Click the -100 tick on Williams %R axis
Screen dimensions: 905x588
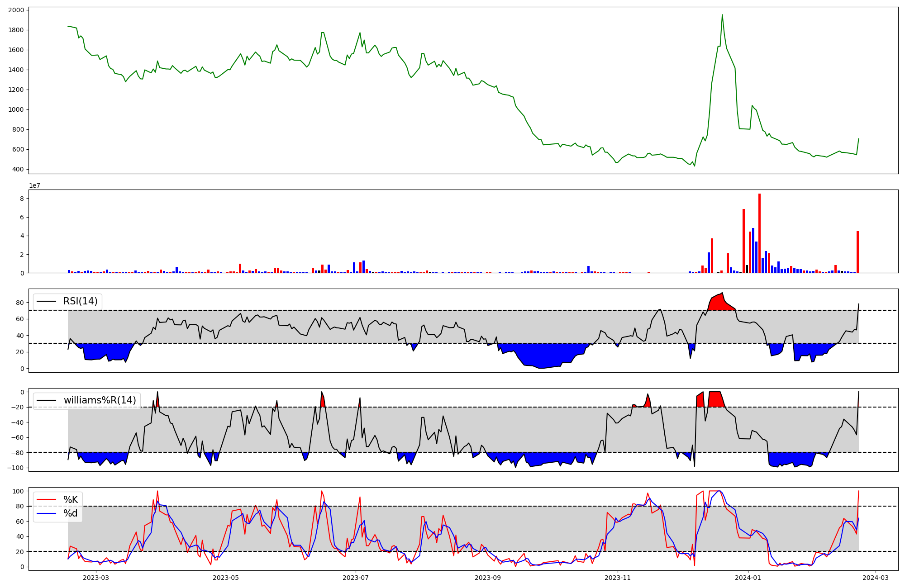pyautogui.click(x=15, y=468)
